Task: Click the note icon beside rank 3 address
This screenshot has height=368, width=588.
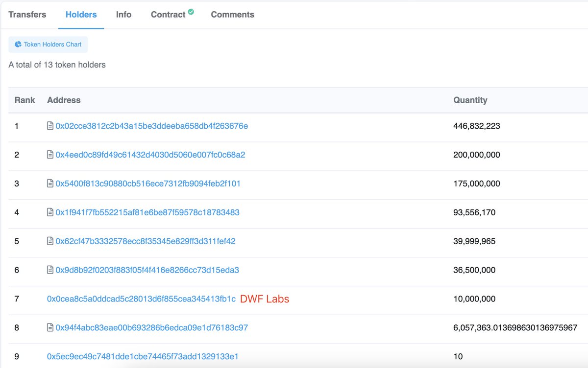Action: coord(49,183)
